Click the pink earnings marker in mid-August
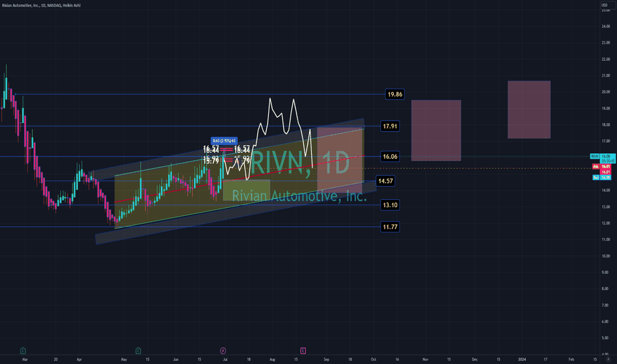Viewport: 617px width, 364px height. pos(303,351)
